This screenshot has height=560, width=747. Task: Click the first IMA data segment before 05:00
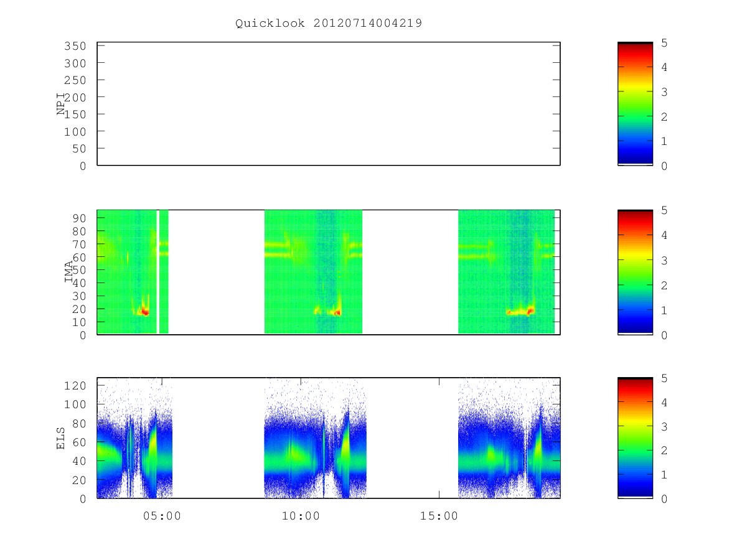tap(127, 272)
